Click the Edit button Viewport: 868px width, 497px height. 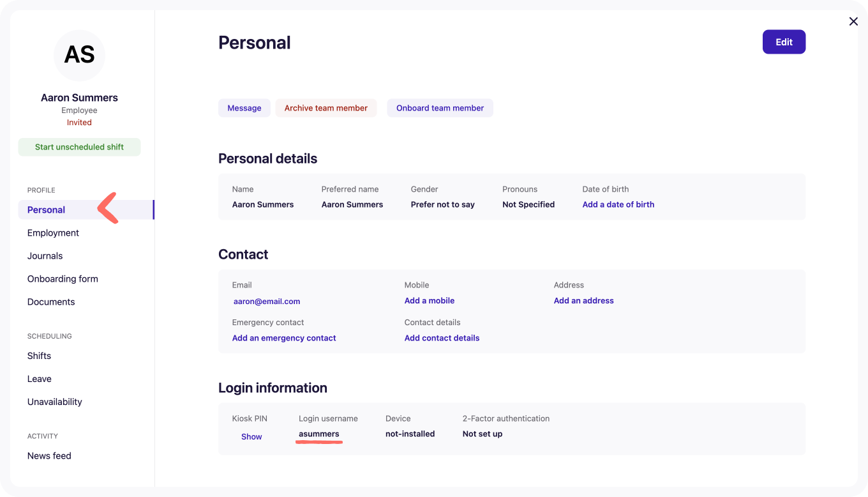[x=784, y=42]
